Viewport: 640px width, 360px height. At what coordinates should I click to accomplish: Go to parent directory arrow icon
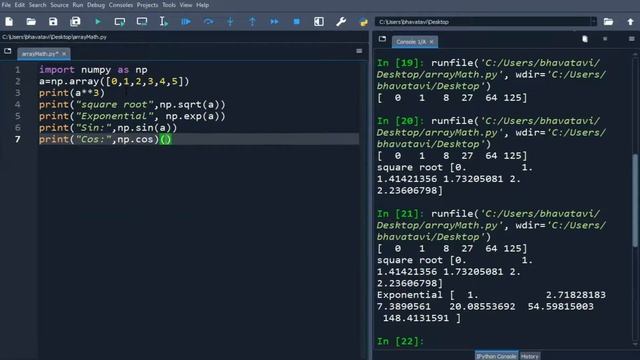coord(630,22)
